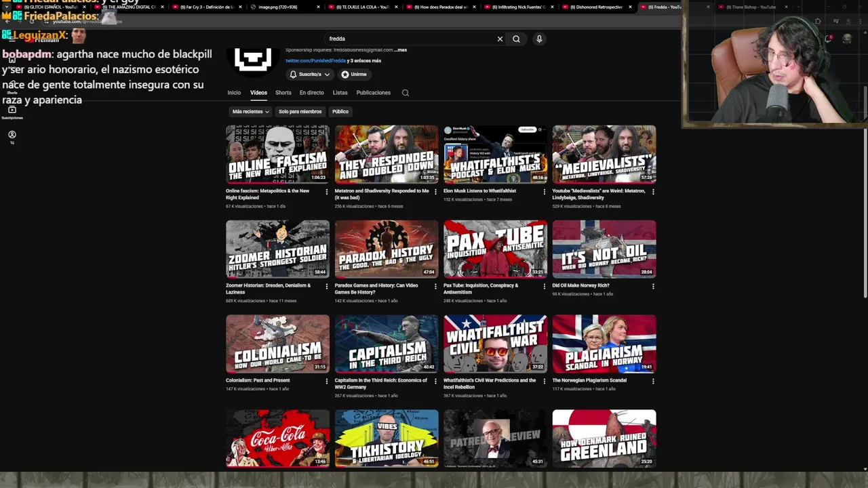The height and width of the screenshot is (488, 868).
Task: Filter videos by Solo para miembros
Action: 300,111
